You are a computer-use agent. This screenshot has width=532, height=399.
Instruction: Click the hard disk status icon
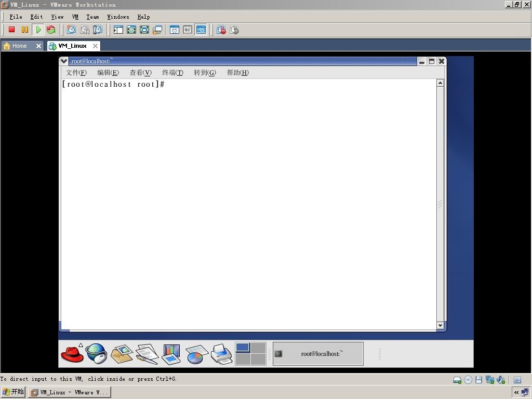(x=457, y=380)
